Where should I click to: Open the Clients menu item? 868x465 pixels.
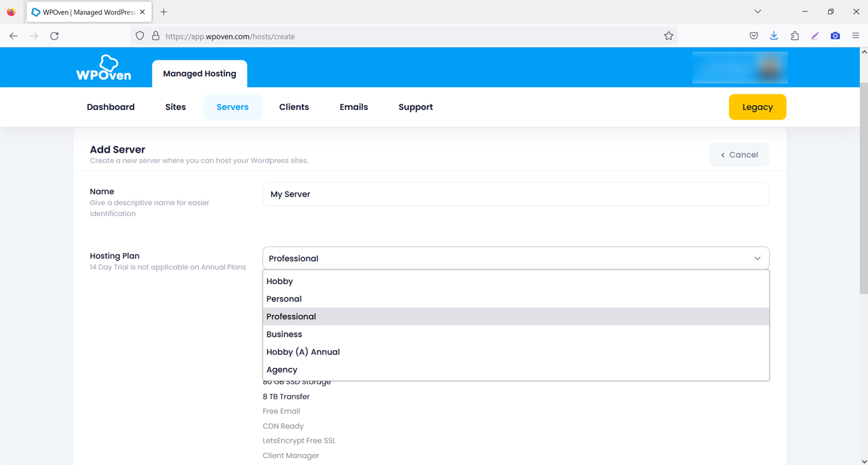[x=294, y=107]
